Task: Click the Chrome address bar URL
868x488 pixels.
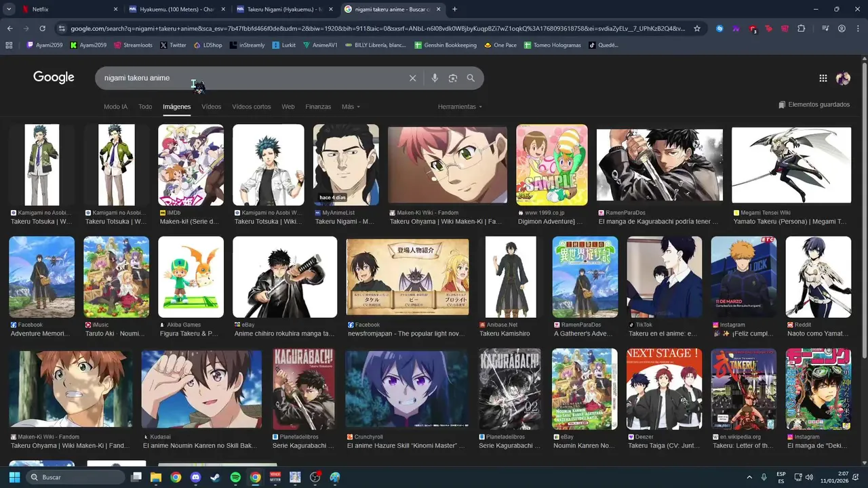Action: click(378, 28)
